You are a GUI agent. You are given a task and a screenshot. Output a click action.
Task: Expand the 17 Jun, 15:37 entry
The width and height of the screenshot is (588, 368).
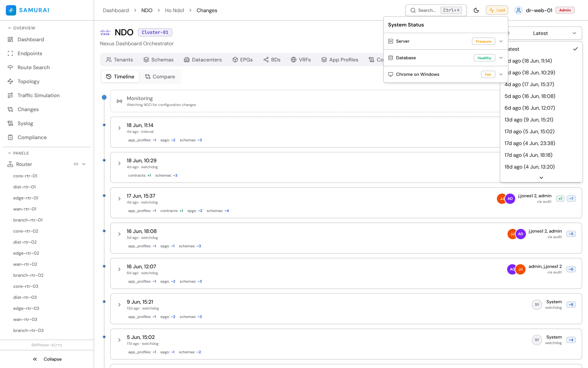pos(119,199)
